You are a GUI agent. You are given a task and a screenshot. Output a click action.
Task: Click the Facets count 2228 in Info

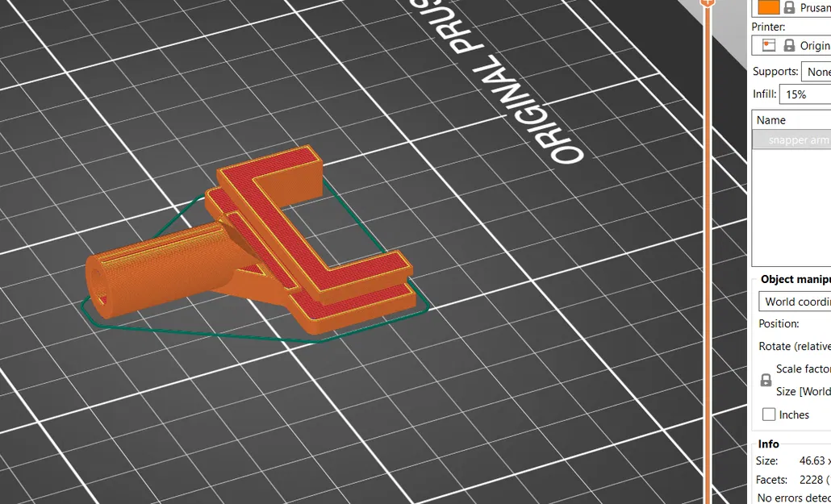[x=812, y=480]
